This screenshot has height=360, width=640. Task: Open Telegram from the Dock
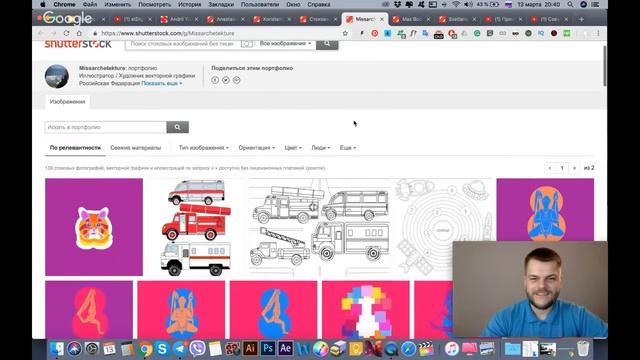(x=180, y=349)
